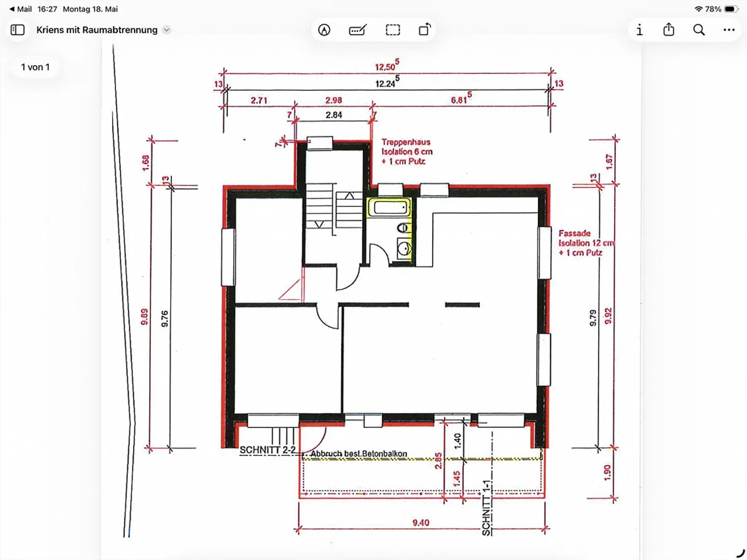
Task: Open the Markup pen tool
Action: click(x=324, y=30)
